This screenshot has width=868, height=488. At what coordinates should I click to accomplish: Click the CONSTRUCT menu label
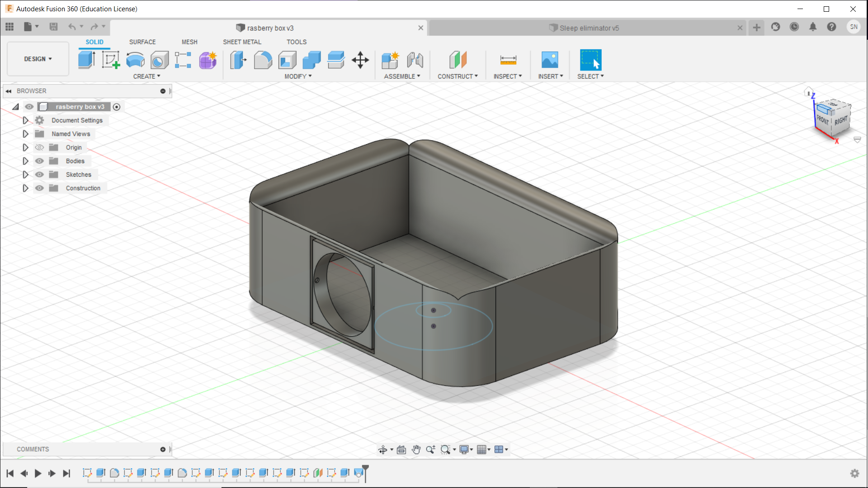coord(457,76)
